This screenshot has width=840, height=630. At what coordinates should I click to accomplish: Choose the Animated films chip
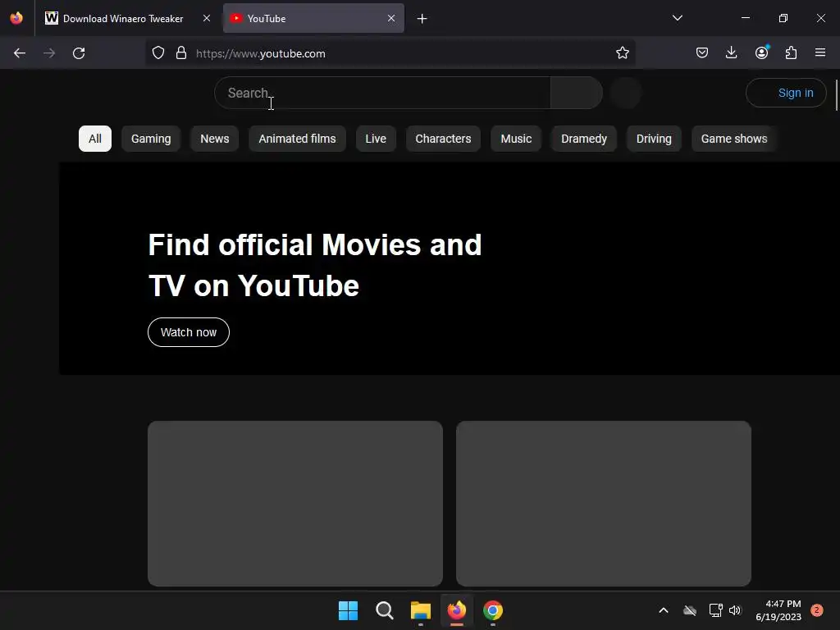point(297,139)
